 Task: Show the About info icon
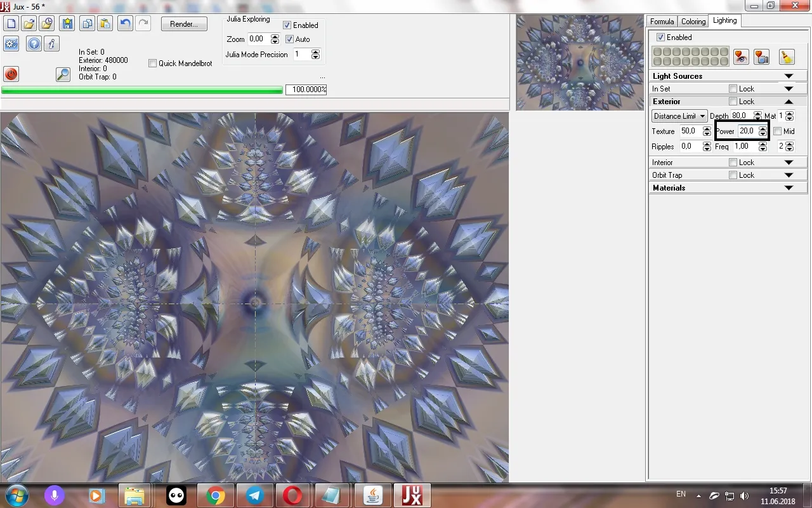click(x=52, y=44)
